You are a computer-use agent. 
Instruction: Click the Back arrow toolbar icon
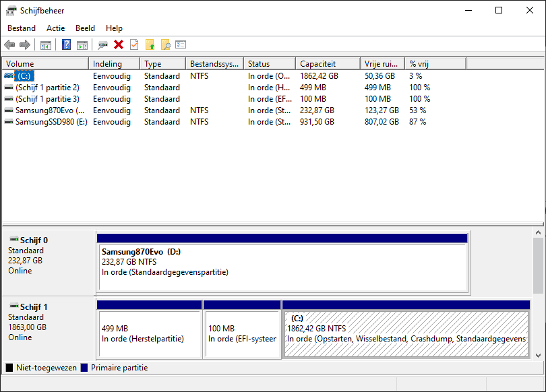[9, 45]
